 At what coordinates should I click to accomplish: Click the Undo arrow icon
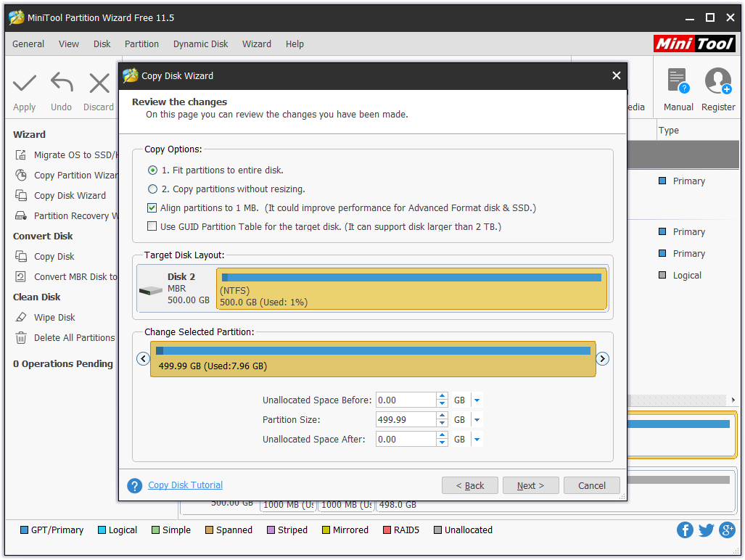pos(62,82)
